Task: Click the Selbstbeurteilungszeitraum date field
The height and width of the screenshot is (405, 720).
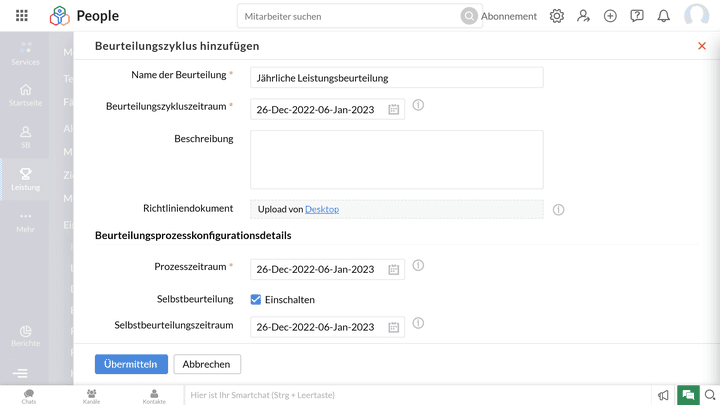Action: tap(327, 327)
